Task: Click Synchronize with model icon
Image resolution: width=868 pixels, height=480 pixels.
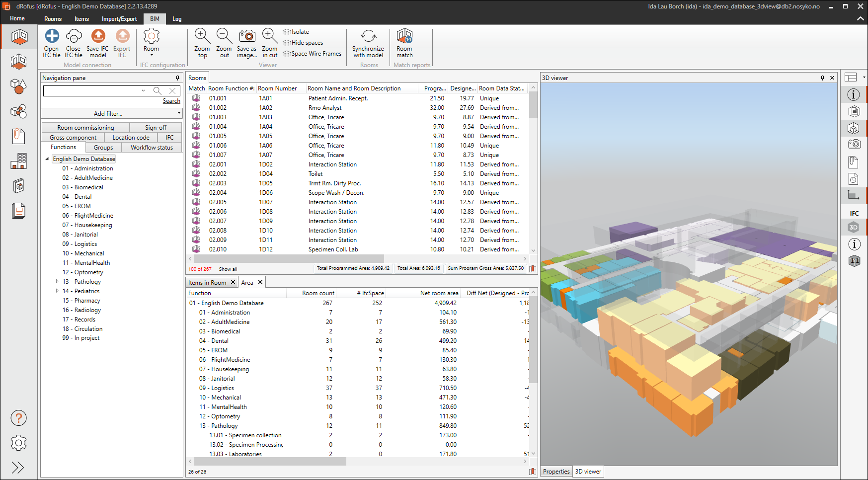Action: (368, 36)
